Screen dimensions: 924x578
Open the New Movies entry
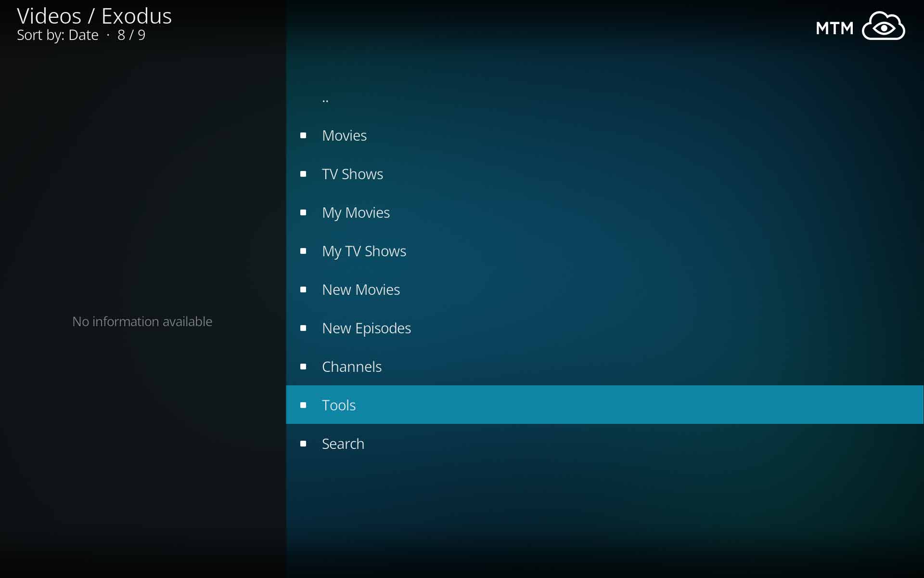[604, 289]
